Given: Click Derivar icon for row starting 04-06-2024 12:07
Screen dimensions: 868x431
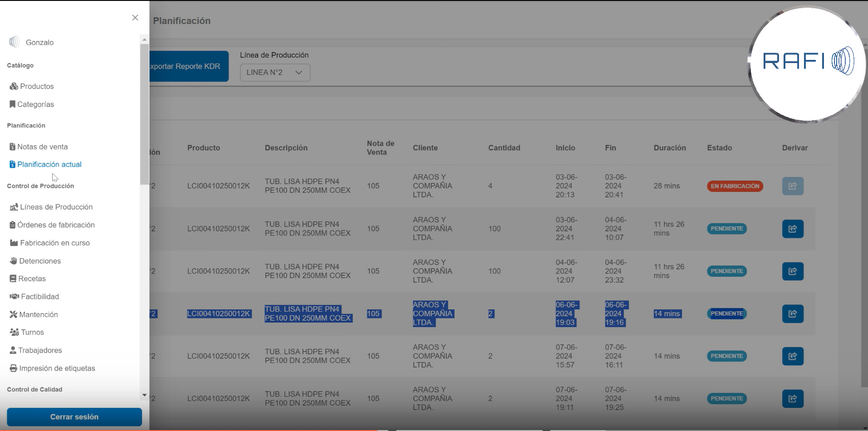Looking at the screenshot, I should click(793, 271).
